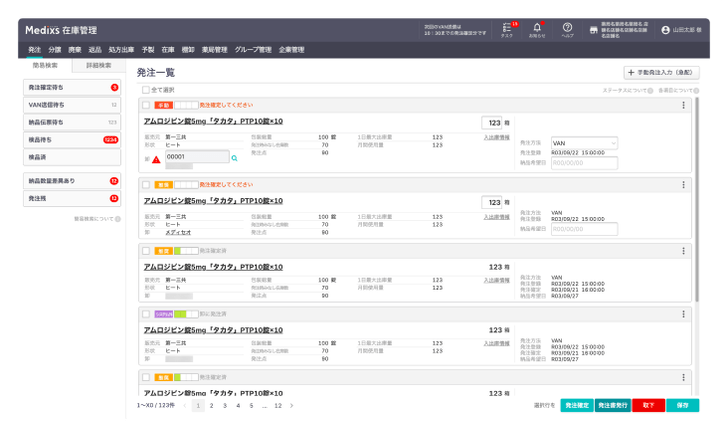This screenshot has height=438, width=728.
Task: Click the red 取下 button
Action: (x=648, y=405)
